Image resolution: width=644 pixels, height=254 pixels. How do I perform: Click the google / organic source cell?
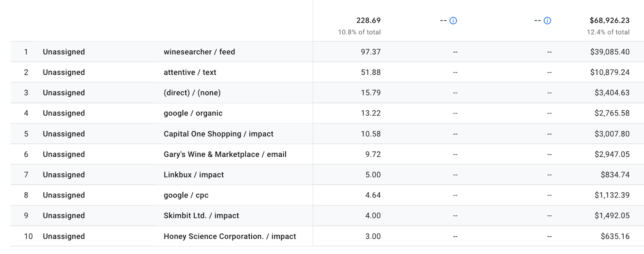[x=193, y=113]
